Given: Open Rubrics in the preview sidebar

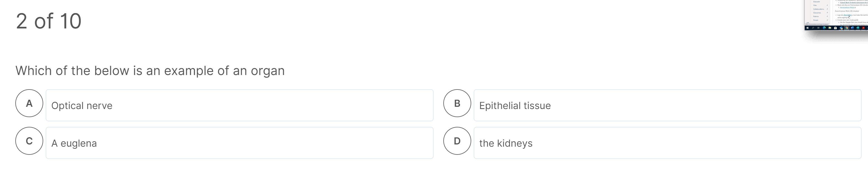Looking at the screenshot, I should click(816, 16).
